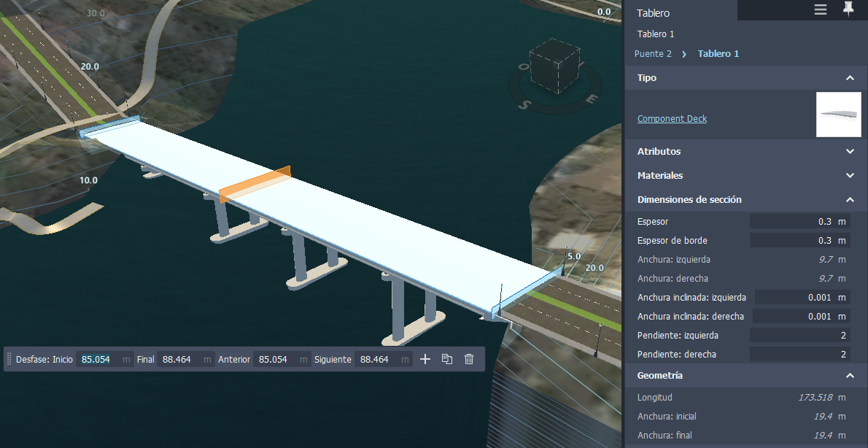Viewport: 868px width, 448px height.
Task: Edit the Espesor de borde field
Action: [x=800, y=240]
